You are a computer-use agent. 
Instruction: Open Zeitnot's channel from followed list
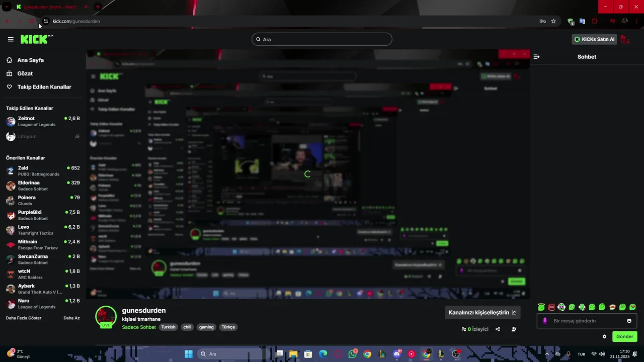tap(42, 121)
